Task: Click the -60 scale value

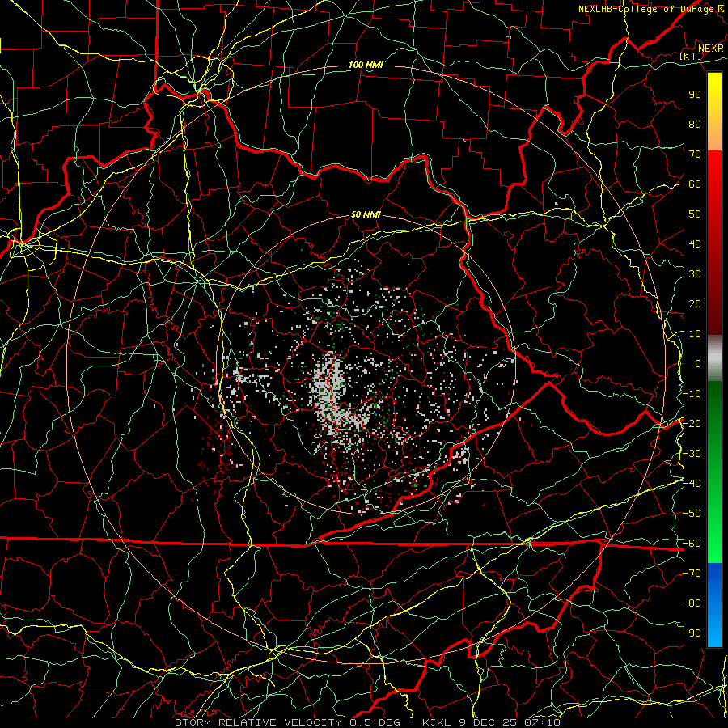Action: point(692,544)
